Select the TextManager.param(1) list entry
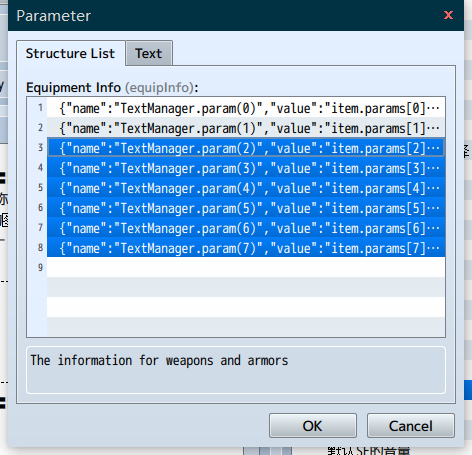 tap(246, 128)
